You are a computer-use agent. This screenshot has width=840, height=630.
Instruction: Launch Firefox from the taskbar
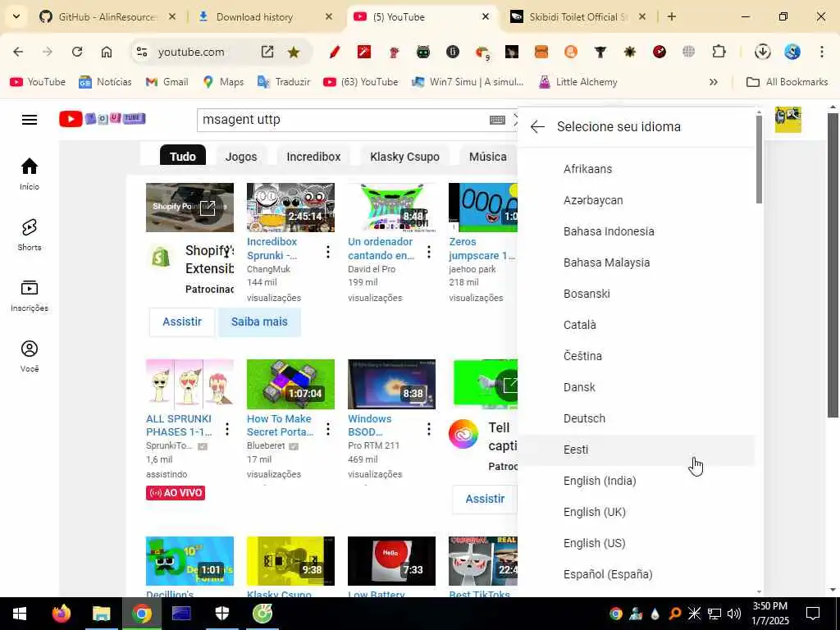pos(61,614)
